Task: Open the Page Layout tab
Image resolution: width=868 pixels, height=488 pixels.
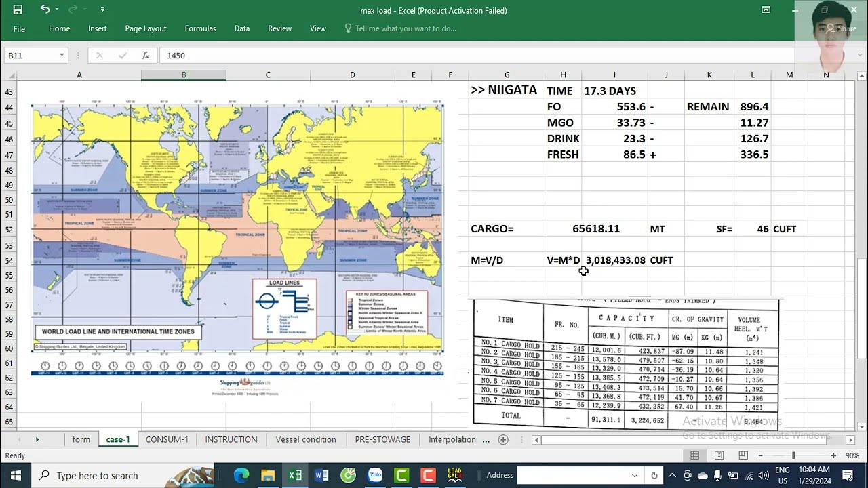Action: point(145,28)
